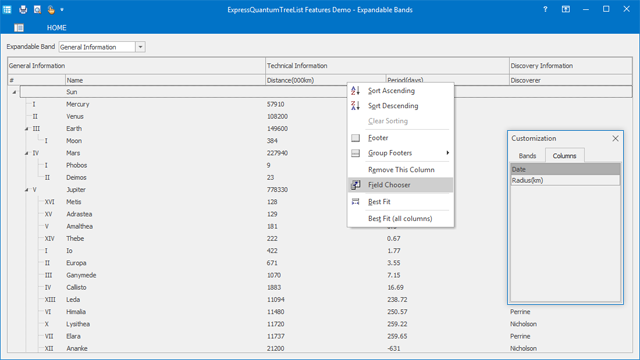Toggle the Footer checkbox menu item
This screenshot has width=640, height=360.
[400, 138]
